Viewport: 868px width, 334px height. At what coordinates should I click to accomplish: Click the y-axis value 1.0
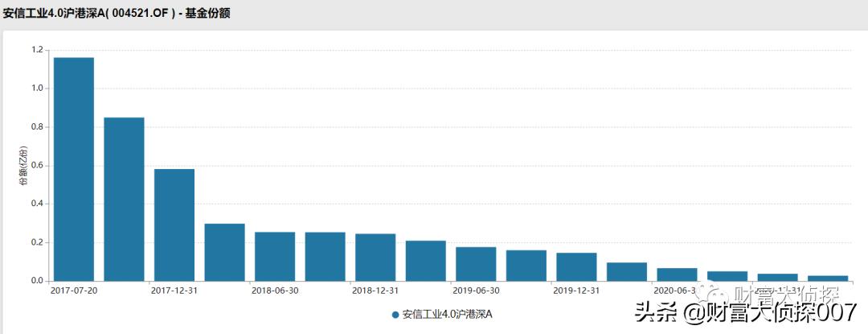(37, 89)
